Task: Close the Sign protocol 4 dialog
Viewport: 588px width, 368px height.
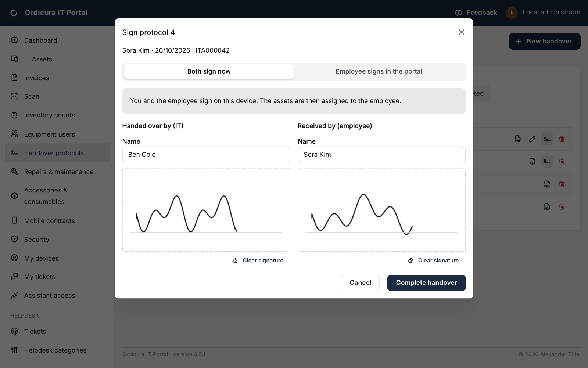Action: pos(462,32)
